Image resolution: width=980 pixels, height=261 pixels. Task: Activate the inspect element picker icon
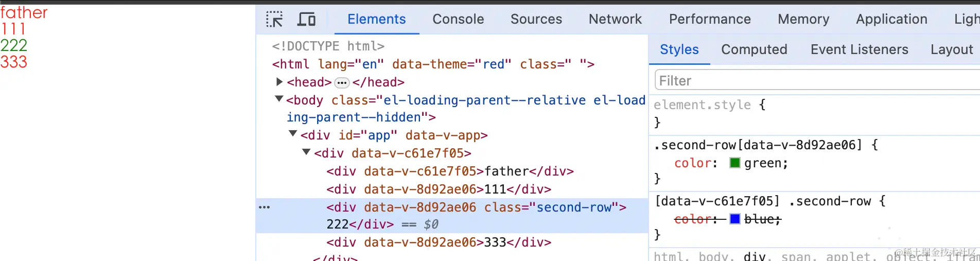(x=274, y=20)
